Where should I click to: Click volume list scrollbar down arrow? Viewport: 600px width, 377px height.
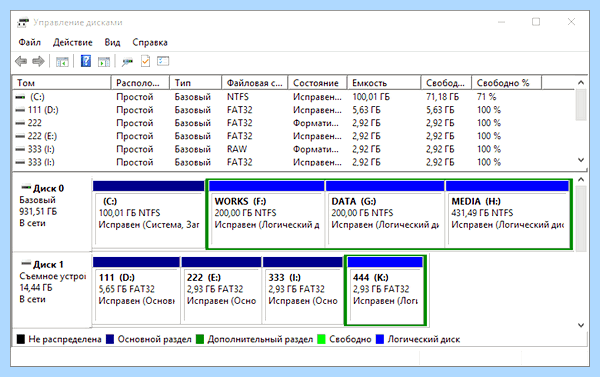581,160
